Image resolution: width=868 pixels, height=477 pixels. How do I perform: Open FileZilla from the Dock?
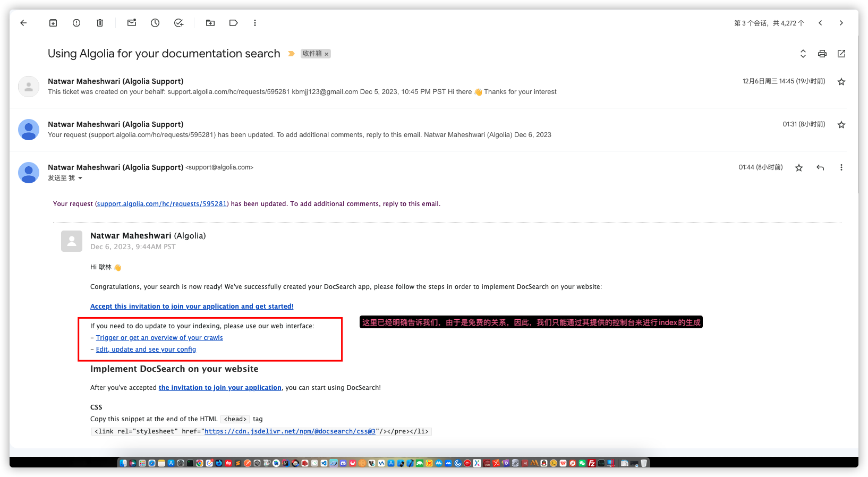pyautogui.click(x=592, y=463)
